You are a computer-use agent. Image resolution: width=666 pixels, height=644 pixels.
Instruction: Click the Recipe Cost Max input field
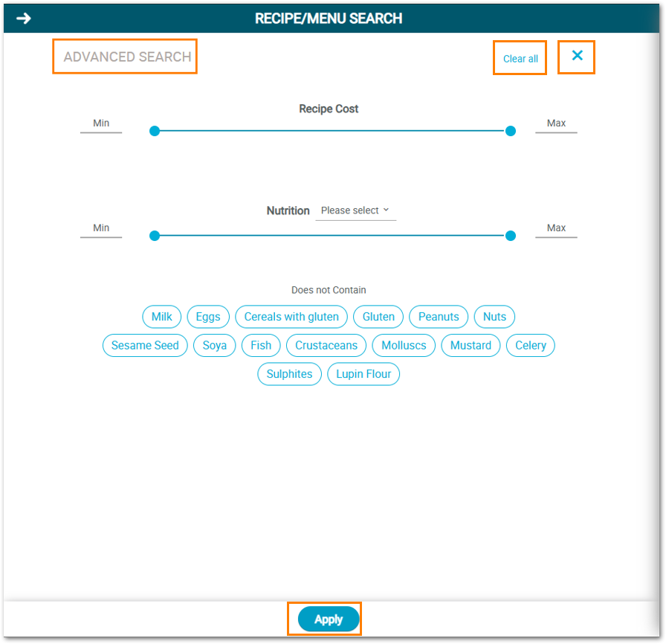click(556, 124)
